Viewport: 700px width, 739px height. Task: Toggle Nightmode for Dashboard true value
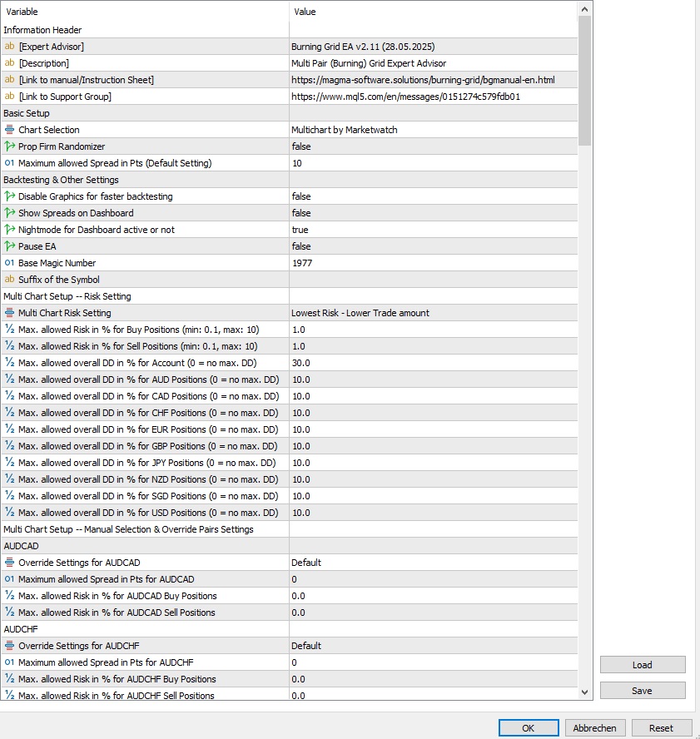[433, 230]
